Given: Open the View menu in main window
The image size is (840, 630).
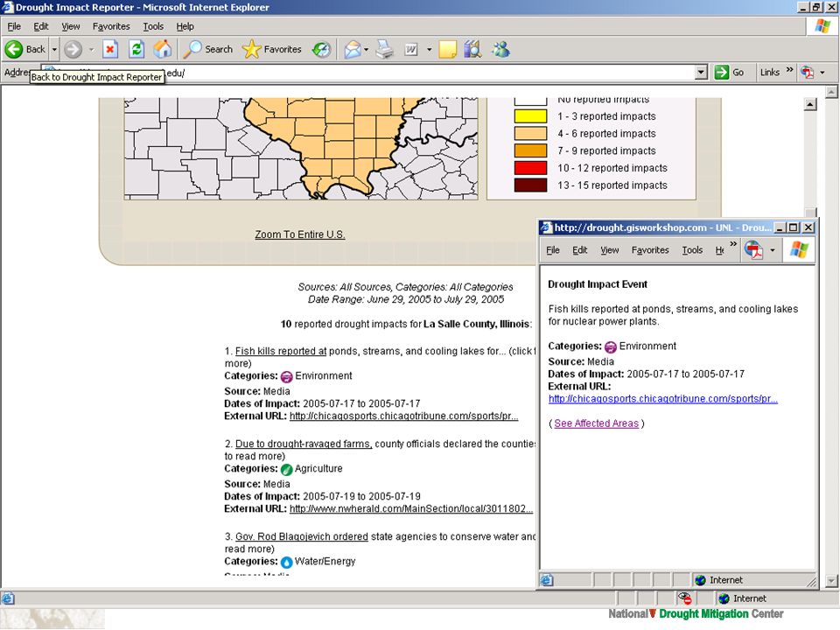Looking at the screenshot, I should coord(70,26).
